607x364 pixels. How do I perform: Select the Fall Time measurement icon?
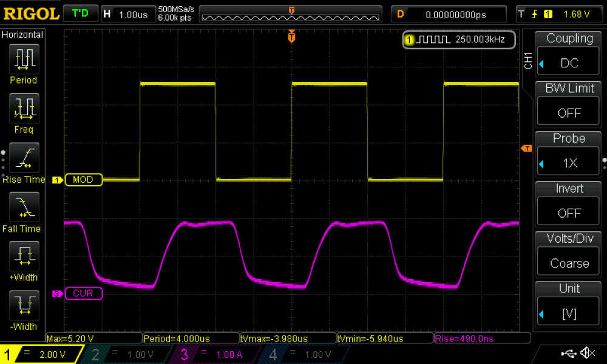[24, 207]
